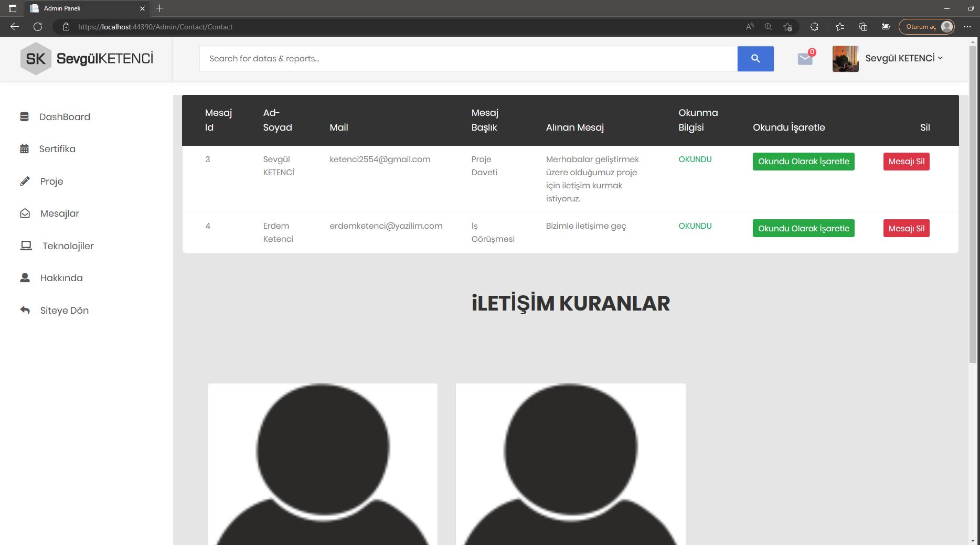Click the Proje Daveti subject cell
980x545 pixels.
(x=484, y=166)
